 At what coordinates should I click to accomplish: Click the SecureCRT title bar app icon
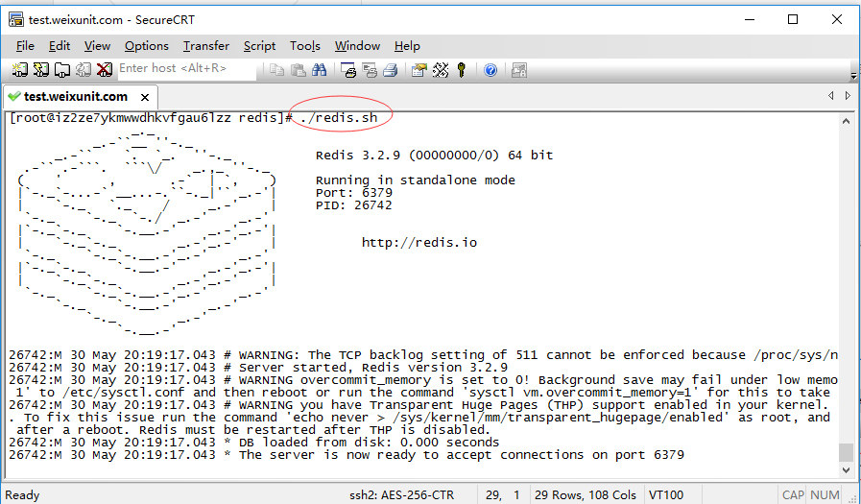click(x=16, y=20)
